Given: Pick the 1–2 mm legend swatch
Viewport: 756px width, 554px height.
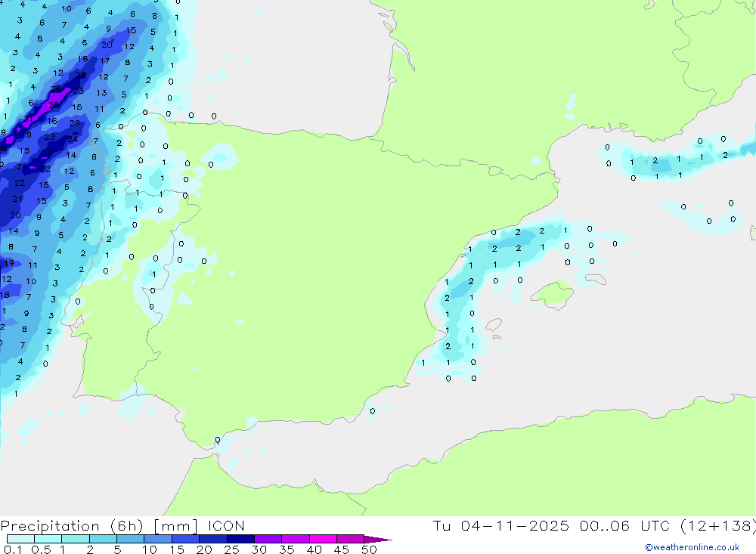Looking at the screenshot, I should click(76, 539).
